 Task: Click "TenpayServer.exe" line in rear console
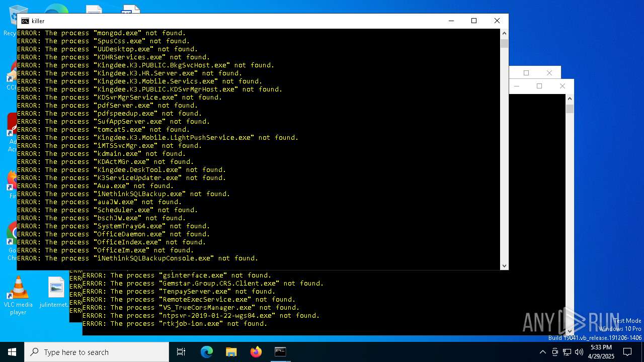[x=179, y=292]
